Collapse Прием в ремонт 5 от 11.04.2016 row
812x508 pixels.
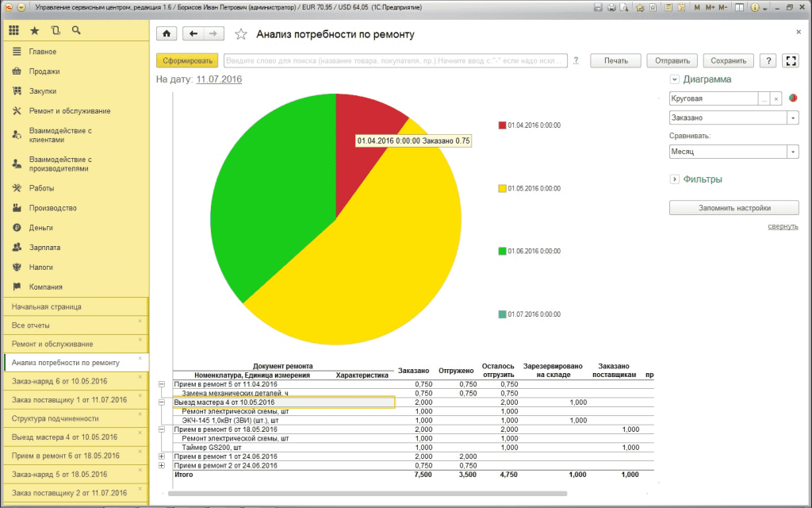(162, 385)
